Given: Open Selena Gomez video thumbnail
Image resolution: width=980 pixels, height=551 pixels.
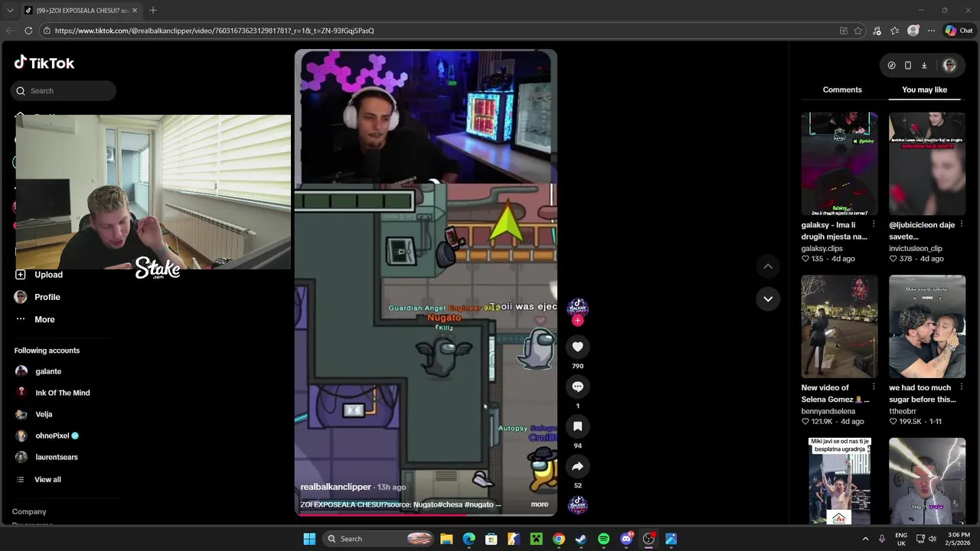Looking at the screenshot, I should pos(839,326).
